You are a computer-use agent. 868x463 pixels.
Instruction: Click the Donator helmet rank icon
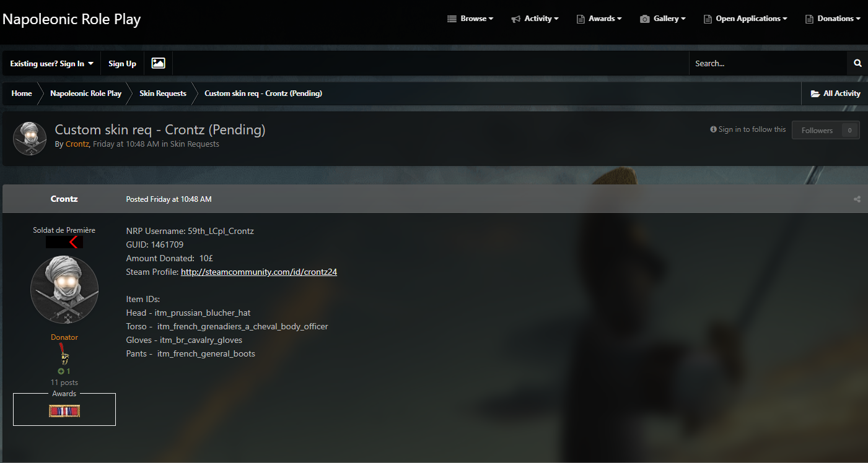(x=64, y=355)
